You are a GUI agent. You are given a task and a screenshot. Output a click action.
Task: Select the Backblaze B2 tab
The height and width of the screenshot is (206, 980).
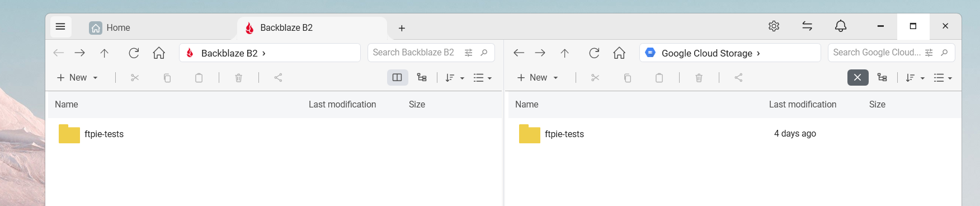312,27
